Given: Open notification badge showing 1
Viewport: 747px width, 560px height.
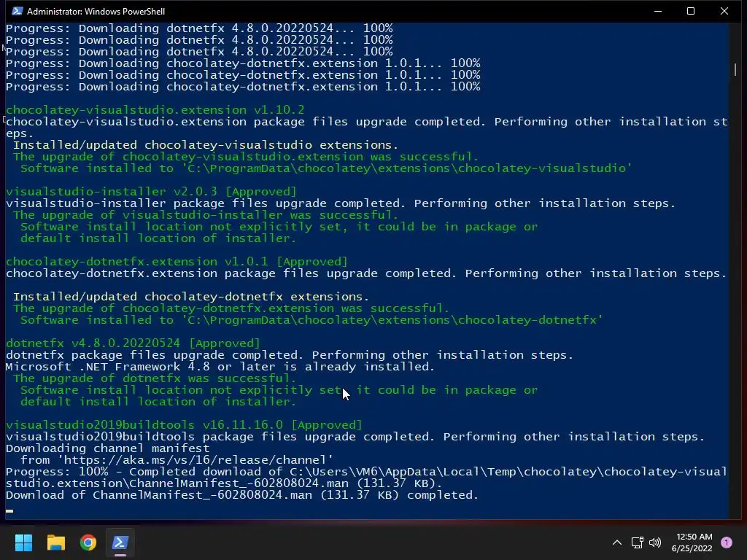Looking at the screenshot, I should coord(727,542).
